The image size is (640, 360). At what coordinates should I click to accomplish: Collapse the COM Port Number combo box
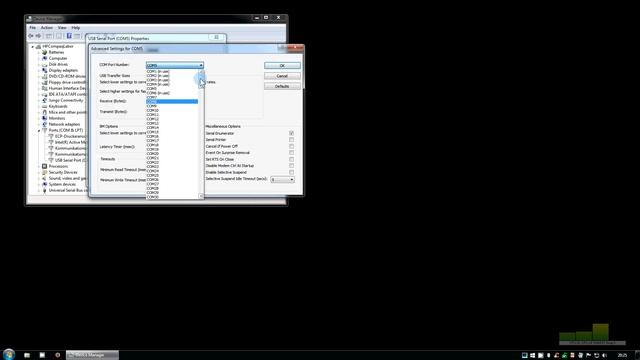pos(201,65)
